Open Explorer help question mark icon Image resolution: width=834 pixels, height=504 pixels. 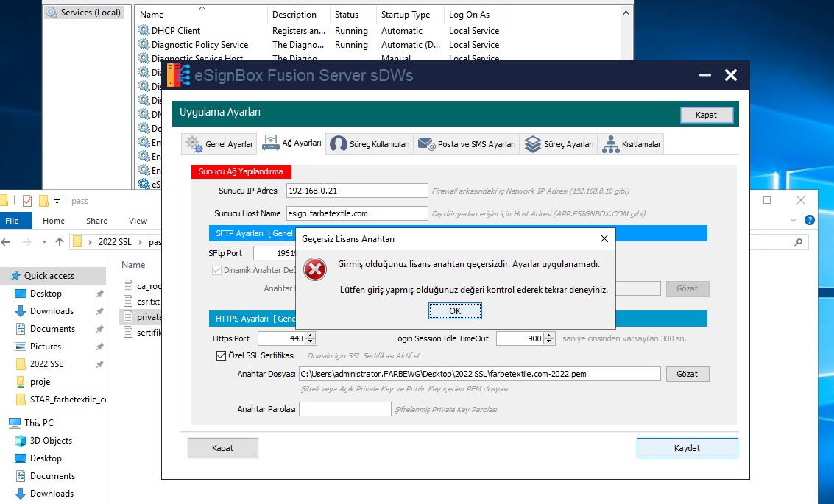click(x=810, y=220)
